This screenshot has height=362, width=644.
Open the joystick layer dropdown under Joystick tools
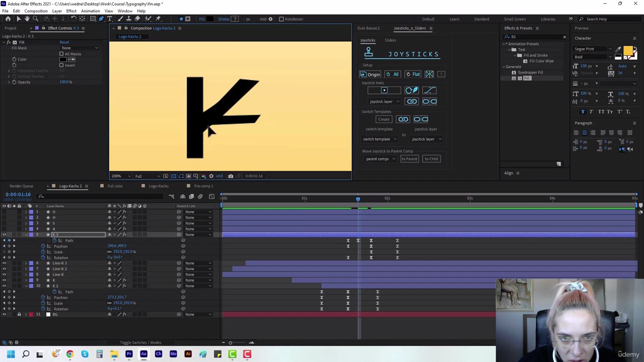(x=384, y=102)
